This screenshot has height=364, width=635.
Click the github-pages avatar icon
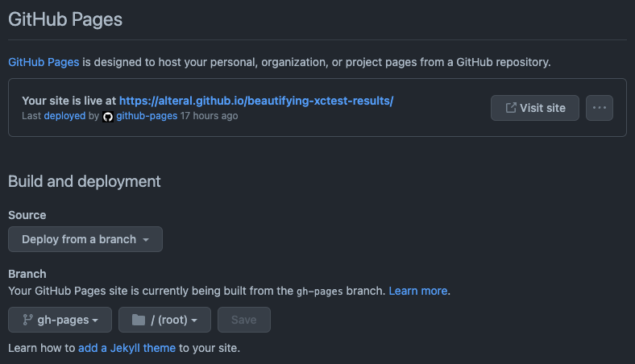108,117
